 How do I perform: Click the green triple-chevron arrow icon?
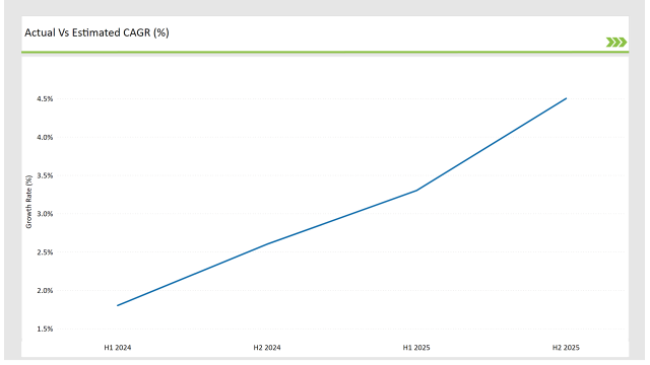616,42
